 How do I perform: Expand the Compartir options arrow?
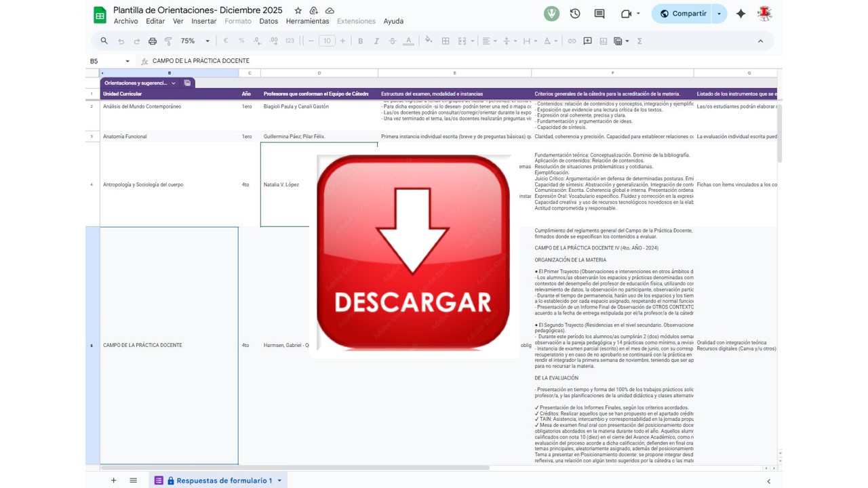click(719, 14)
